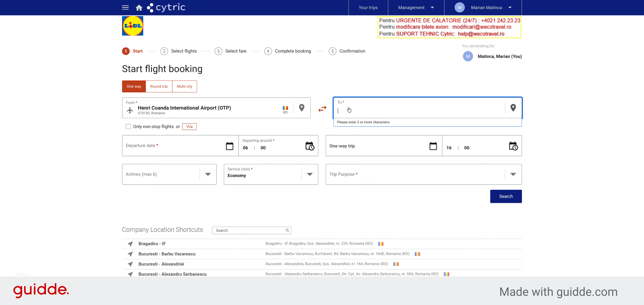Open the One-way trip calendar icon
644x305 pixels.
tap(433, 146)
